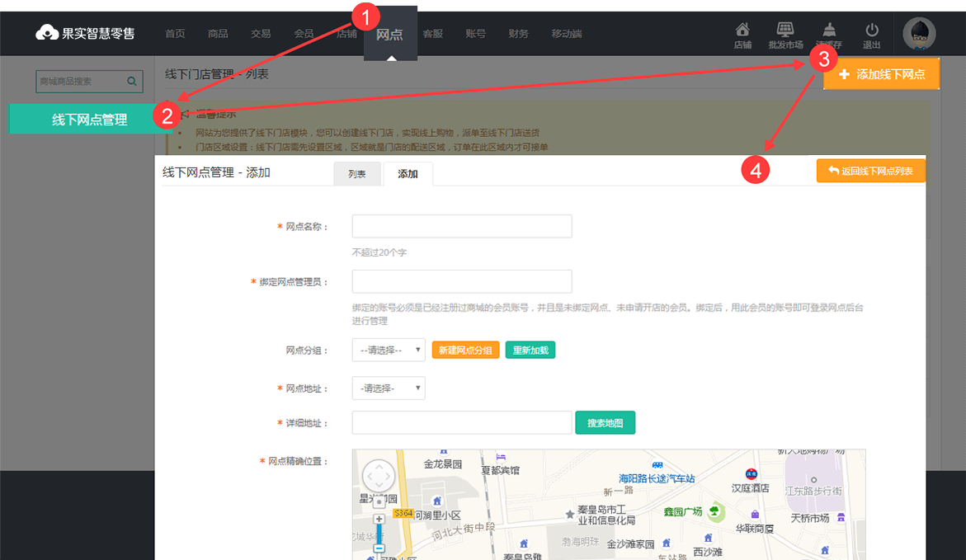
Task: Open the 网点地址 region dropdown
Action: 388,388
